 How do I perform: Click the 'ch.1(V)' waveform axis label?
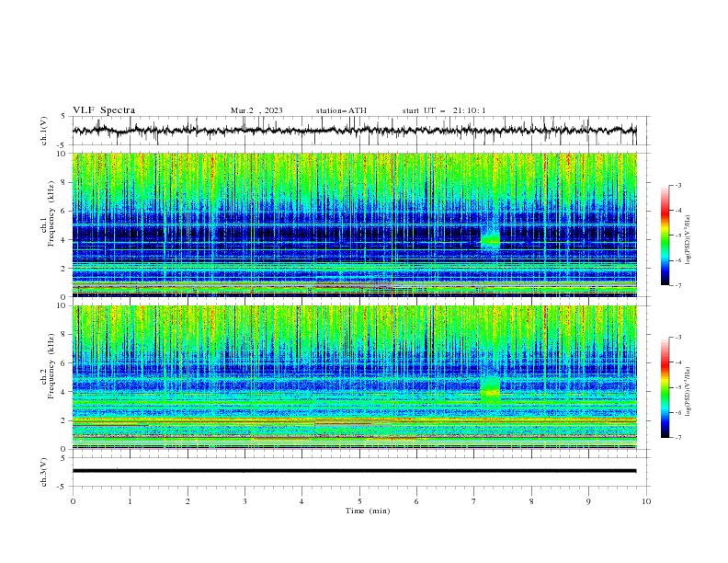coord(44,131)
